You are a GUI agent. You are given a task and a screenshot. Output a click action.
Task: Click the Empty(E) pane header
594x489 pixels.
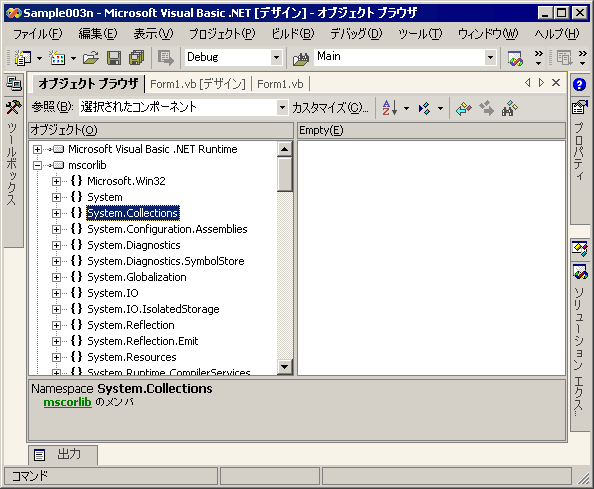tap(431, 130)
